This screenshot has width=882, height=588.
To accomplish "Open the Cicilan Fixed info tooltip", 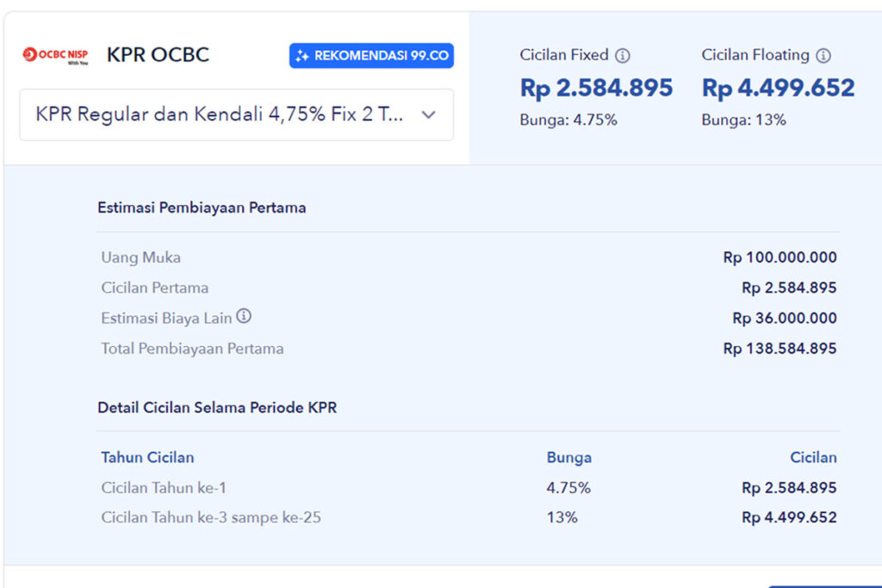I will 624,55.
